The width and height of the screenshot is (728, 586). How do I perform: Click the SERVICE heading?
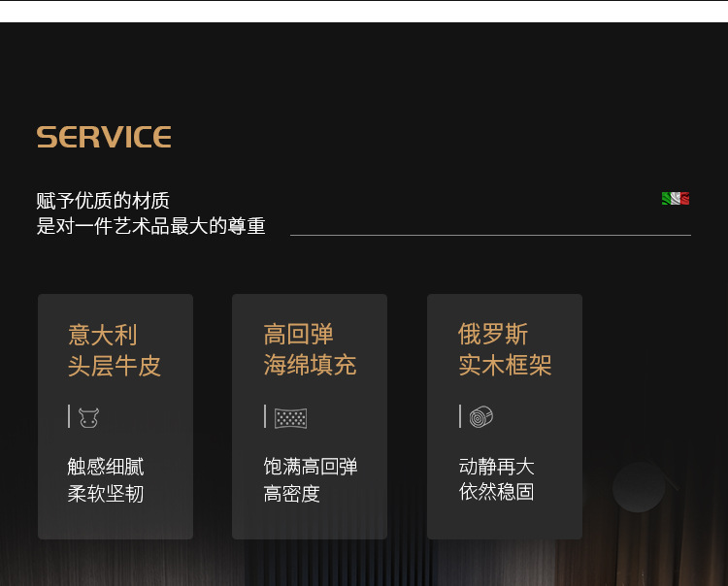coord(104,137)
